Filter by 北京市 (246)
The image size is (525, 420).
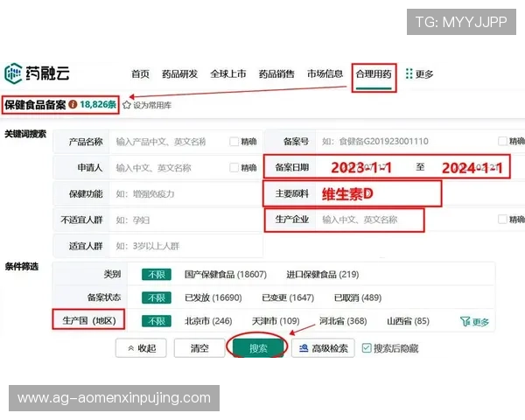click(x=208, y=321)
